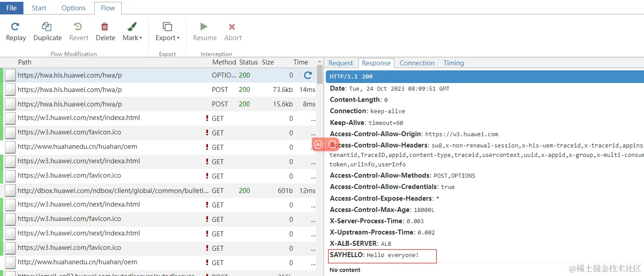Click the page icon of the OPTIONS hwa/p row
Image resolution: width=644 pixels, height=276 pixels.
10,75
